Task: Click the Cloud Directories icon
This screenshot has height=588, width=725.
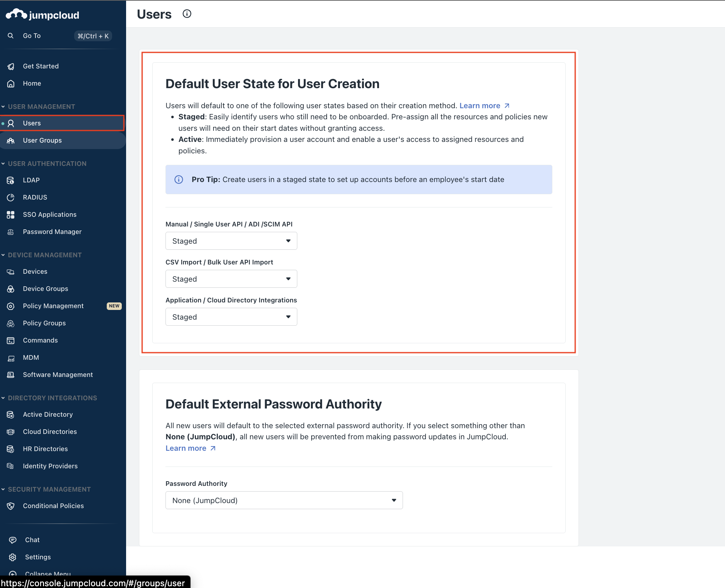Action: tap(11, 432)
